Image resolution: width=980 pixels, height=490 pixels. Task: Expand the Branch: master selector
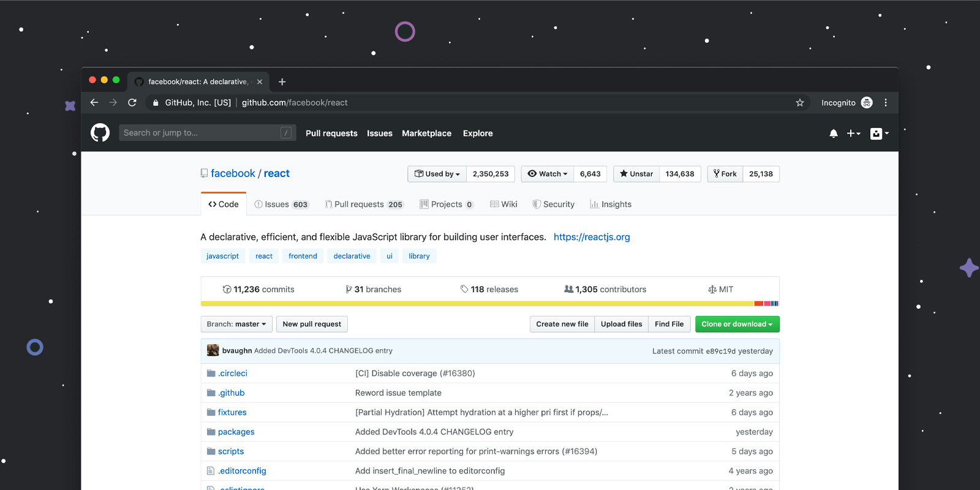pos(236,324)
